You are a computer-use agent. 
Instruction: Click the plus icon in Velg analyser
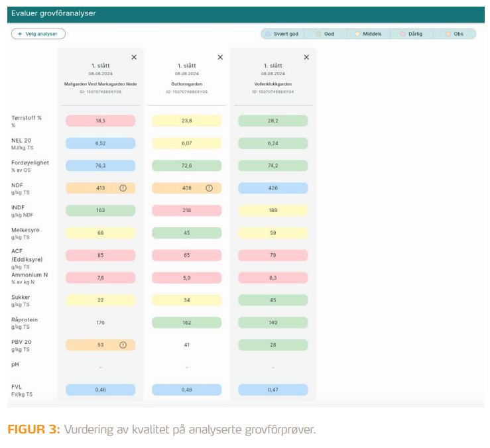pos(20,34)
